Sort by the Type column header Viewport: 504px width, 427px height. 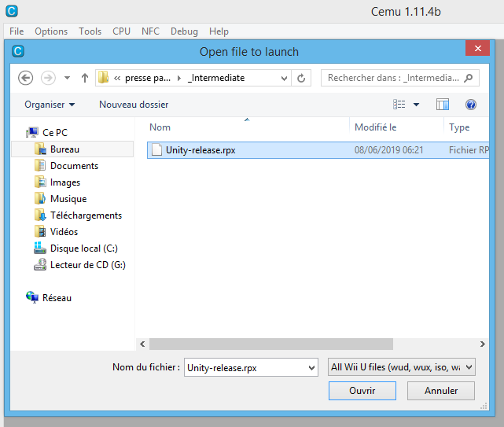[459, 127]
